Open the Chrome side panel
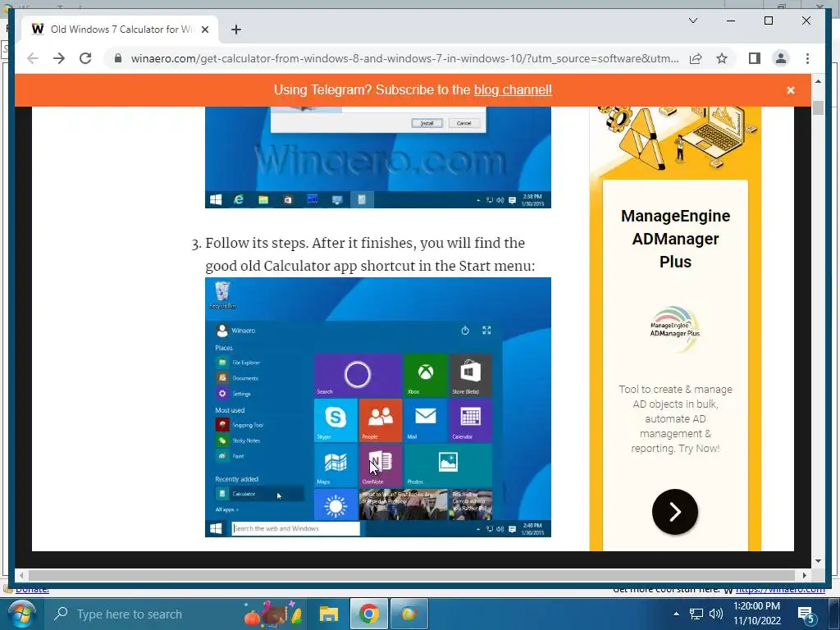Viewport: 840px width, 630px height. (x=755, y=58)
